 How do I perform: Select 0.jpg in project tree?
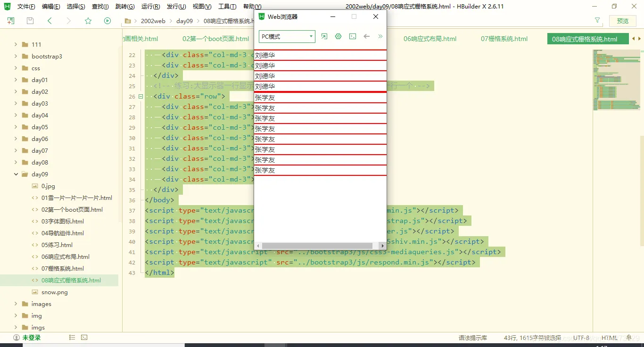48,186
